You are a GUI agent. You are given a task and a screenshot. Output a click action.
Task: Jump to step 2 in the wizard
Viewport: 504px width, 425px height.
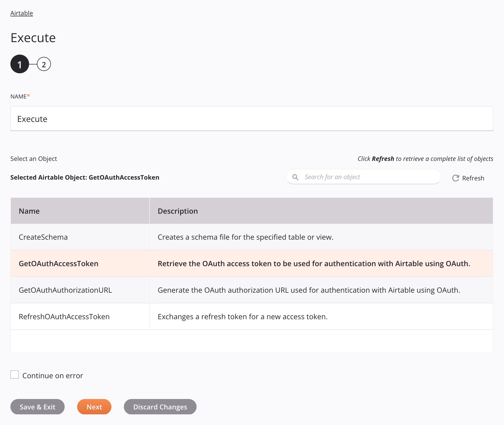[x=44, y=64]
